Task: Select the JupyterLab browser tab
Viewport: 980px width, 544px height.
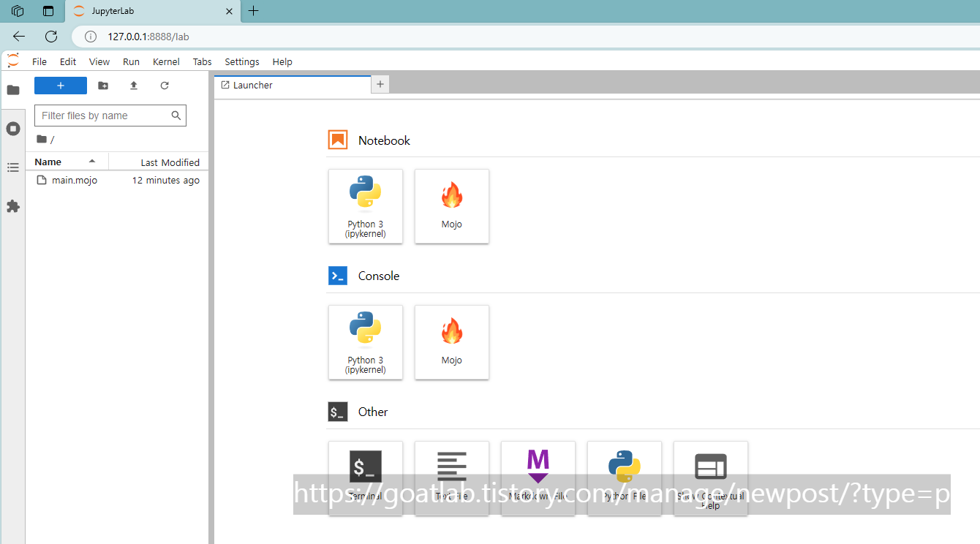Action: click(x=152, y=11)
